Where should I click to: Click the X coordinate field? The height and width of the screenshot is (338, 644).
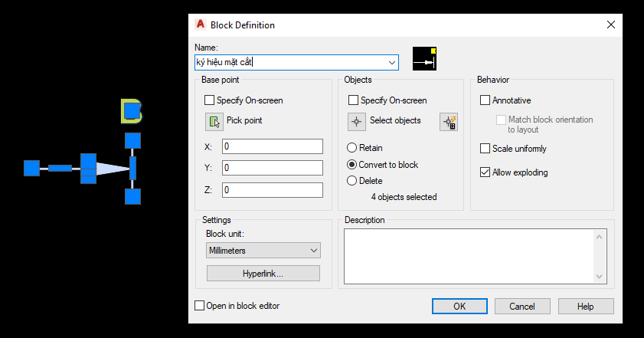coord(273,146)
